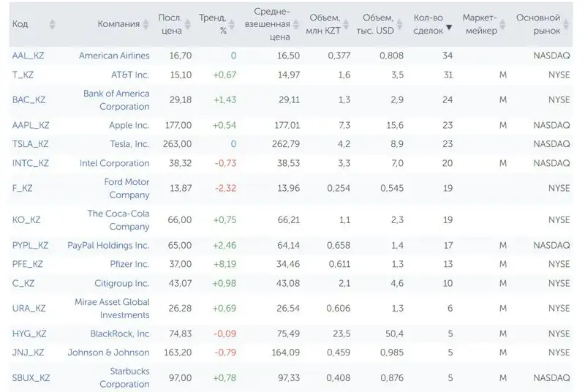
Task: Click the TSLA_KZ code link
Action: pyautogui.click(x=30, y=144)
